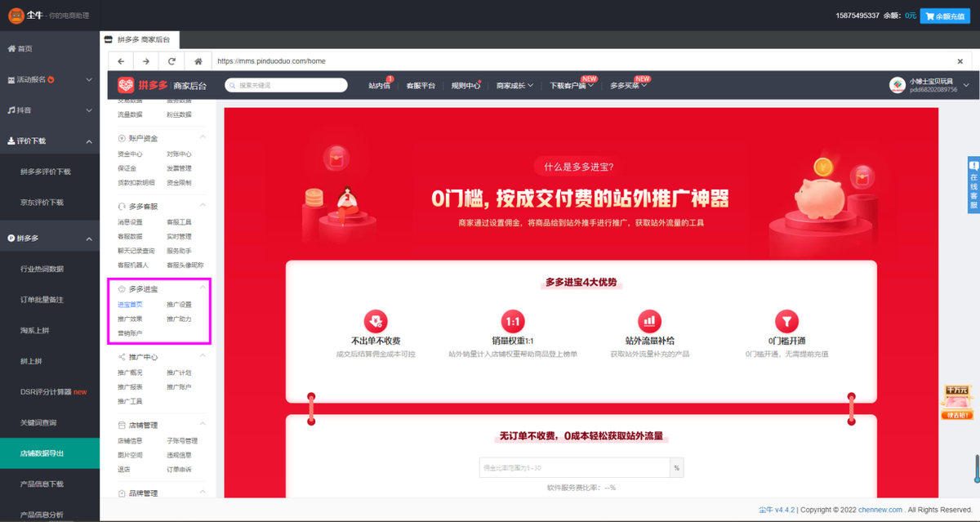Open 推广计划 link
The height and width of the screenshot is (522, 980).
coord(179,373)
